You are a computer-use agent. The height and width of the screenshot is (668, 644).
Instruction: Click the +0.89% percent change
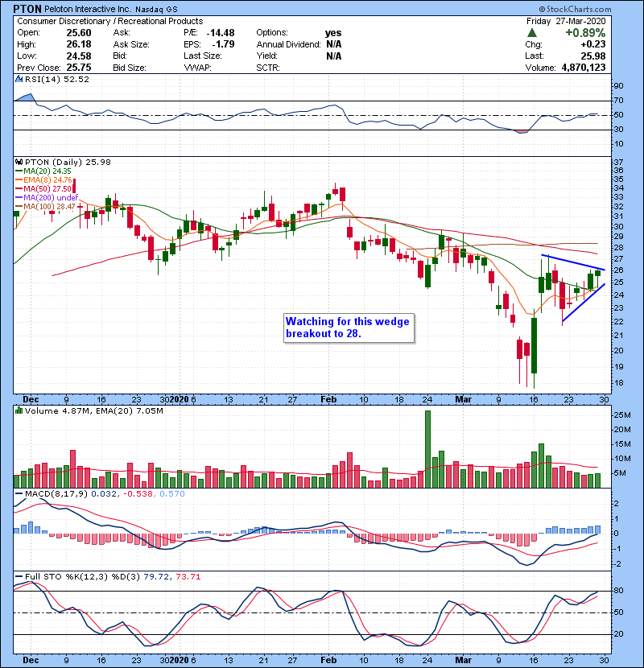point(585,33)
